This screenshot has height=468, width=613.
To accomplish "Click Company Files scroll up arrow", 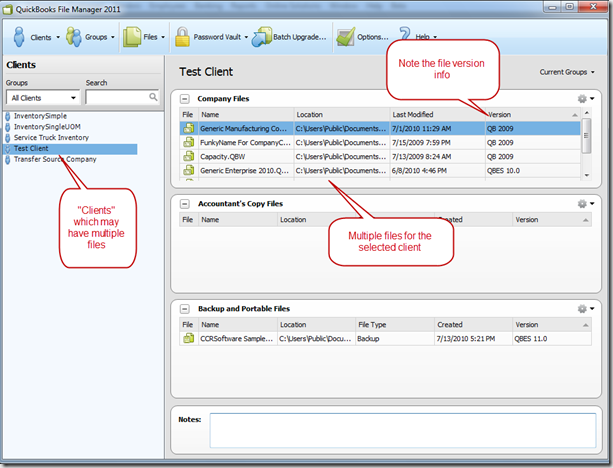I will click(586, 113).
